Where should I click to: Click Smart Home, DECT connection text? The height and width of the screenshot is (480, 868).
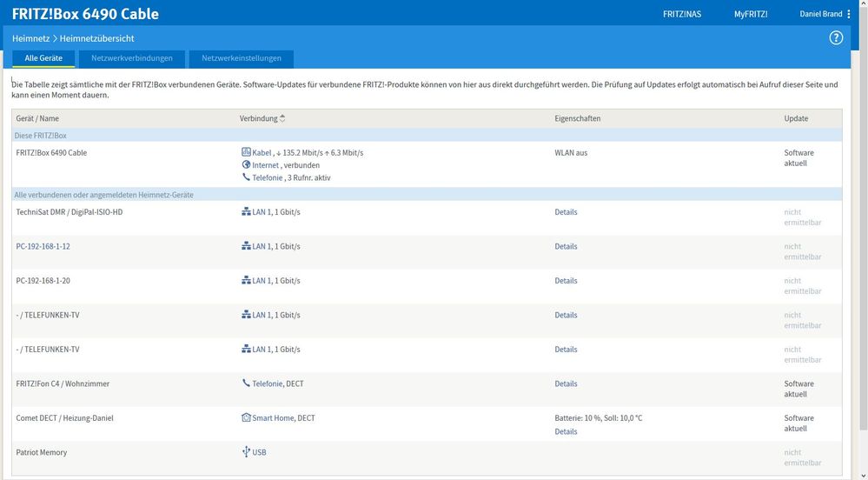point(283,418)
